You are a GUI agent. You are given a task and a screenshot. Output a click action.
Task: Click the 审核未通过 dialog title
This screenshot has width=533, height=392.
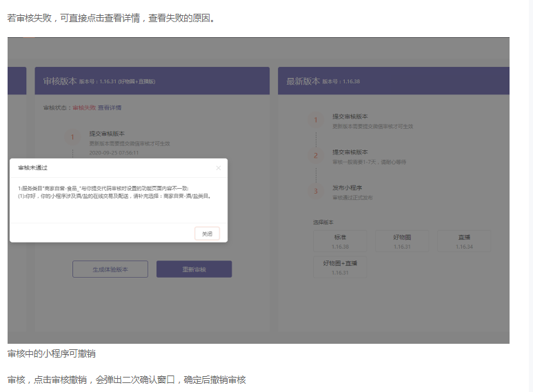(x=32, y=167)
